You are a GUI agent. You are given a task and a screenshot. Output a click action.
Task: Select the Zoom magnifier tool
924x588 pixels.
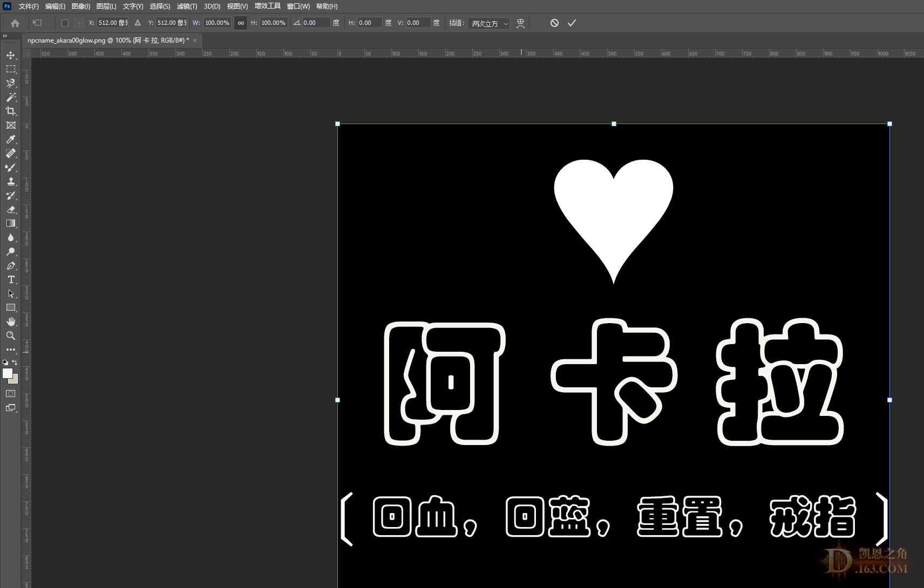[10, 336]
